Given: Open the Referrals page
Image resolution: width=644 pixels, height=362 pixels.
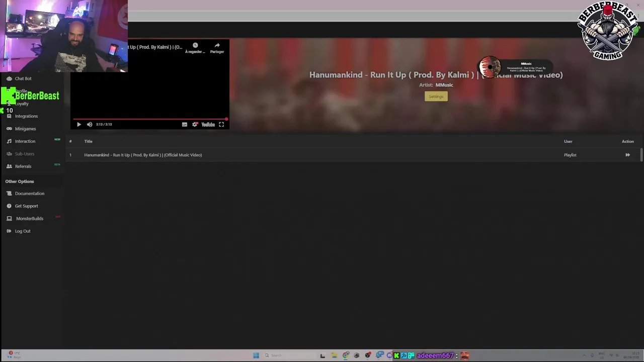Looking at the screenshot, I should pyautogui.click(x=23, y=166).
